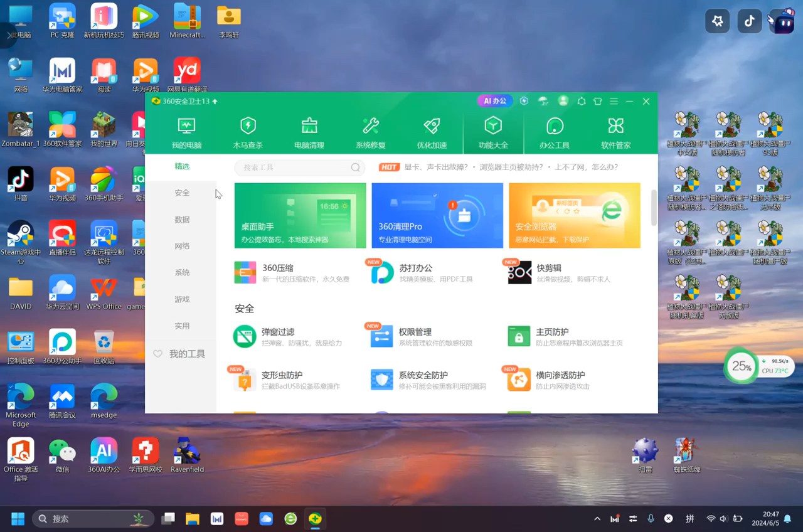Click the tool list vertical scrollbar
The width and height of the screenshot is (803, 532).
point(654,207)
